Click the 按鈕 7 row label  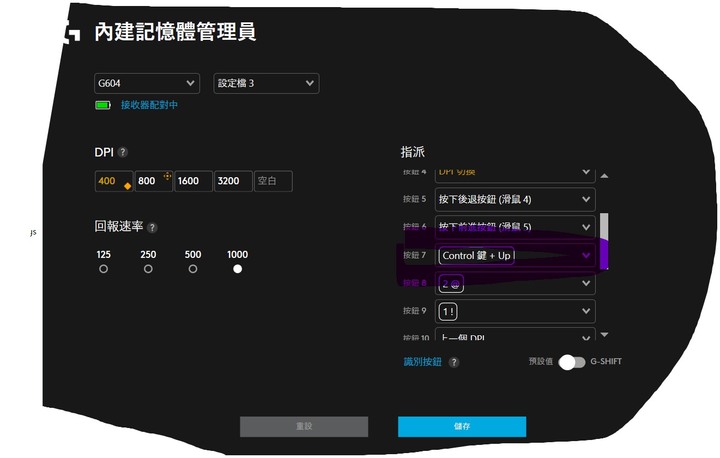click(415, 255)
